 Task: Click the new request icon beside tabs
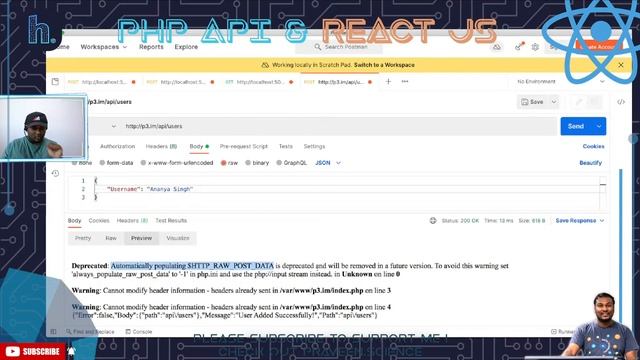point(55,82)
